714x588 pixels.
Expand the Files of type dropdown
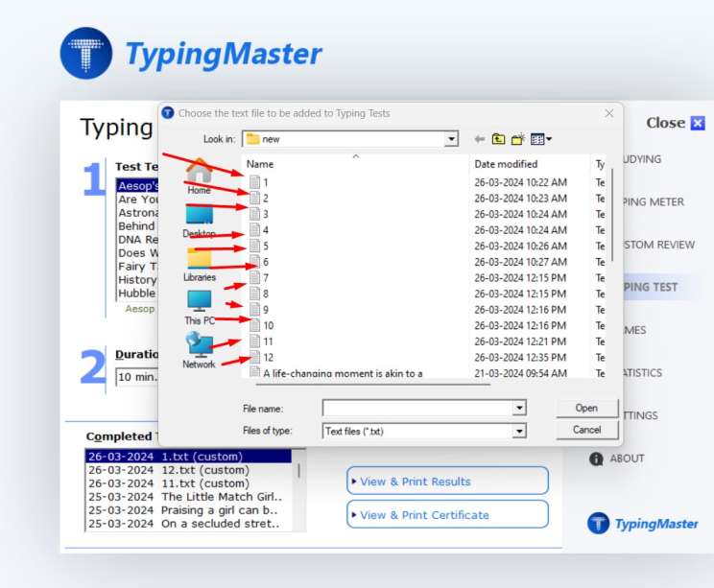pos(519,431)
